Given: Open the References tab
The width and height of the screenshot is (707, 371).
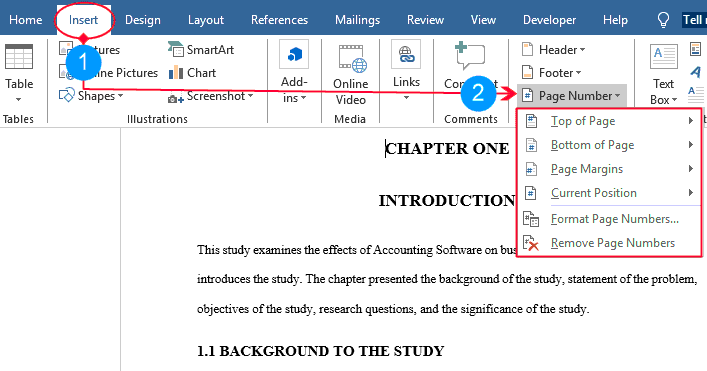Looking at the screenshot, I should [280, 20].
